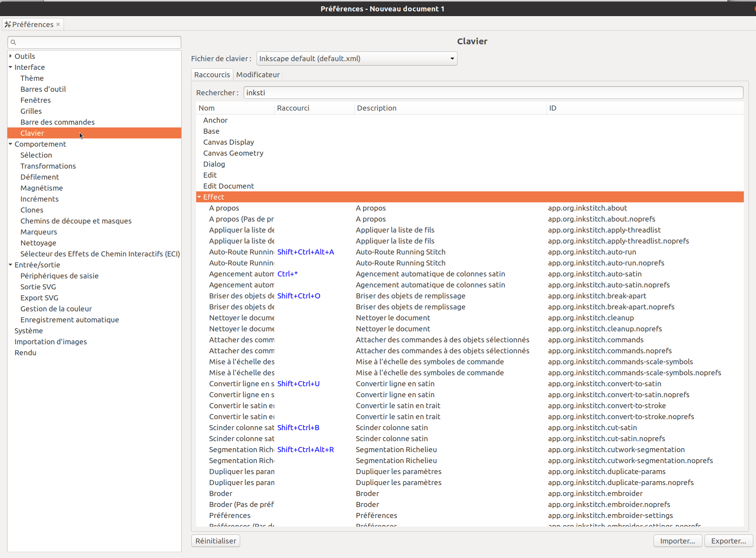Select app.org.inkstitch.embroider-settings ID entry
This screenshot has height=558, width=756.
pos(610,515)
